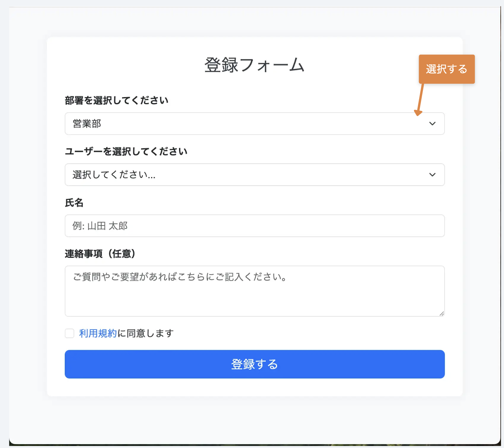Image resolution: width=504 pixels, height=448 pixels.
Task: Click the 例: 山田 太郎 placeholder text
Action: (x=100, y=226)
